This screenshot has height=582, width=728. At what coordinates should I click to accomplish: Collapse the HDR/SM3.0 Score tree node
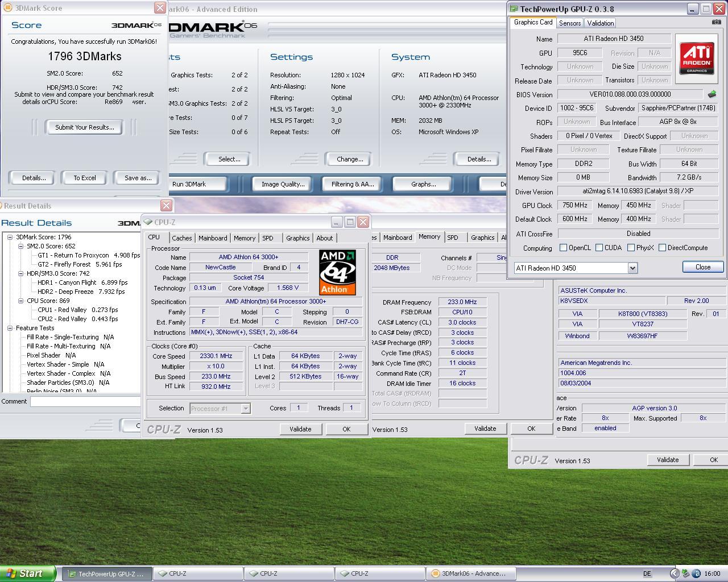point(20,273)
